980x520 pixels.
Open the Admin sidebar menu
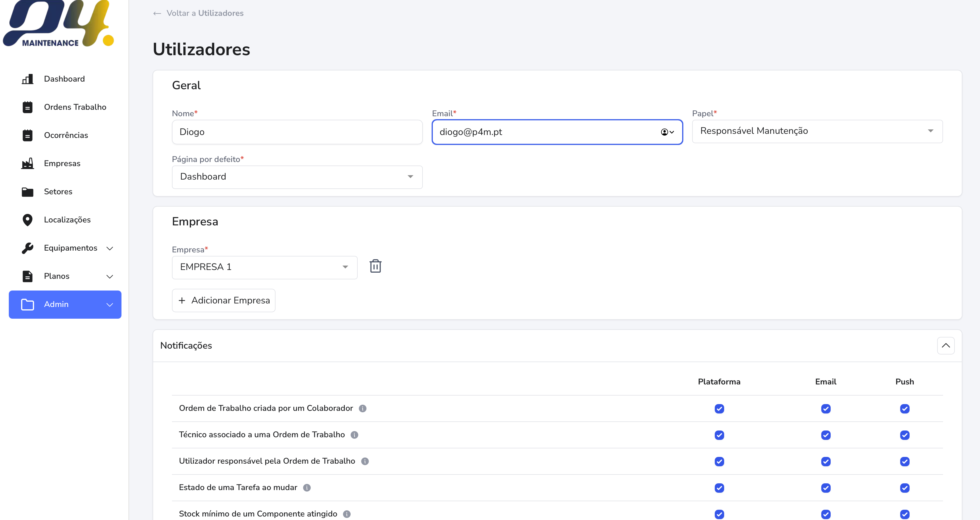65,304
